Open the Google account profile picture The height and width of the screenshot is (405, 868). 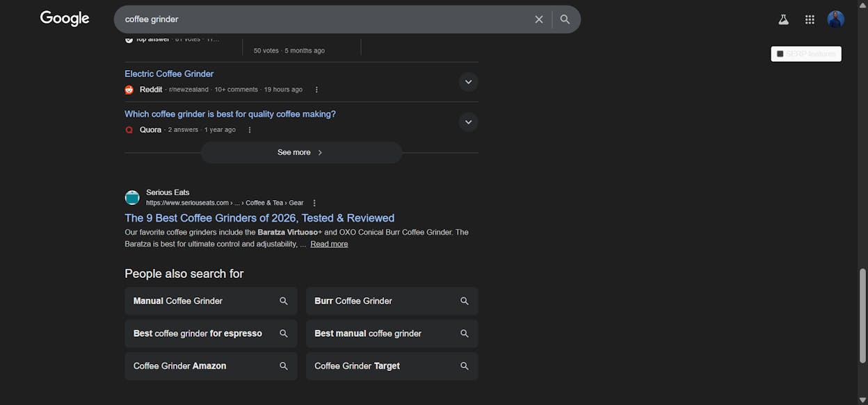point(835,19)
